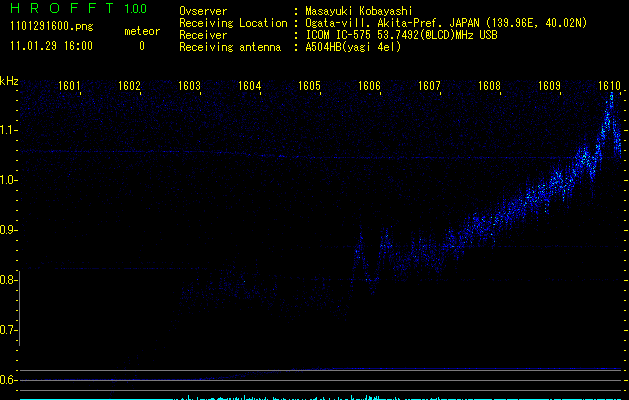Image resolution: width=629 pixels, height=400 pixels.
Task: Click the meteor count 0
Action: tap(142, 46)
